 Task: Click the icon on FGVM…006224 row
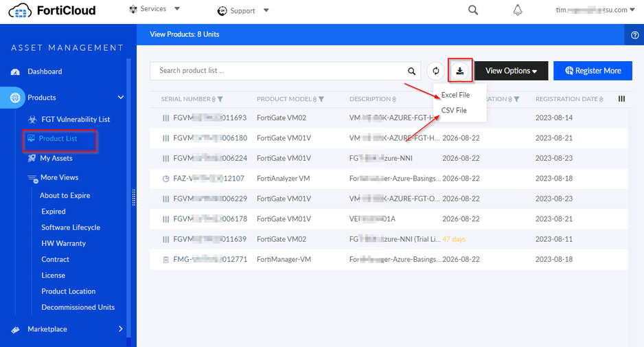pos(165,158)
